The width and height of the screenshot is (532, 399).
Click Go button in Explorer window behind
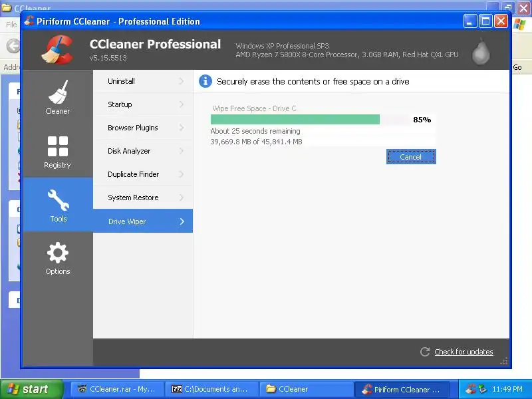[517, 67]
